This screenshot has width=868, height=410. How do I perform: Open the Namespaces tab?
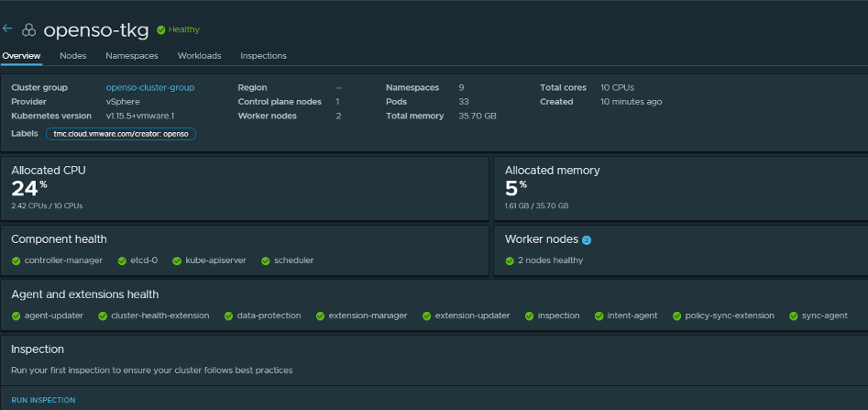132,56
